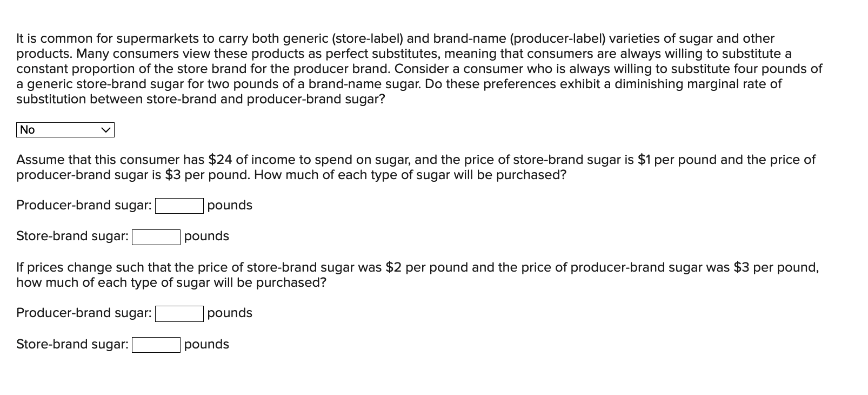The width and height of the screenshot is (868, 395).
Task: Click the "pounds" label after second Store-brand box
Action: 206,345
